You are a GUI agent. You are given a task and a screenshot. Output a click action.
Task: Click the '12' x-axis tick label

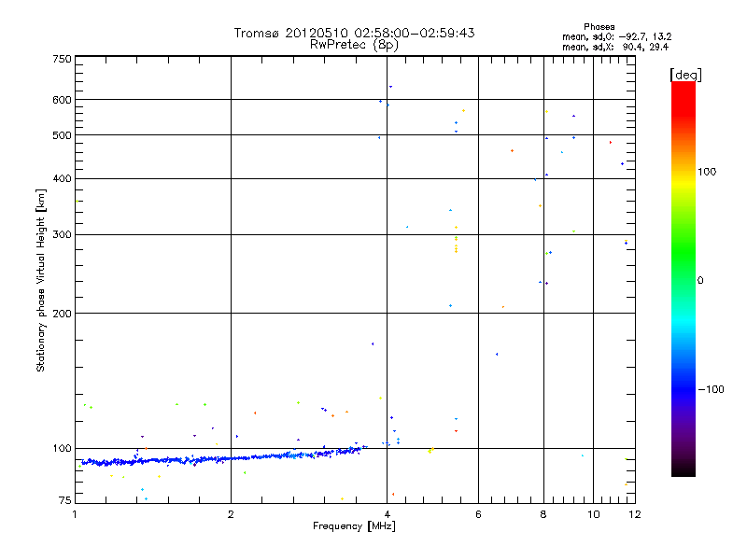(635, 514)
